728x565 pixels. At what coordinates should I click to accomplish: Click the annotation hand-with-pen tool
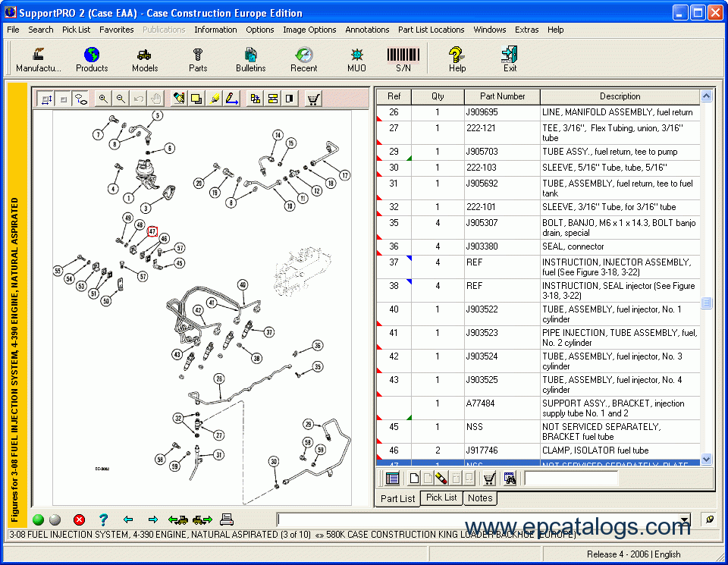click(x=179, y=99)
